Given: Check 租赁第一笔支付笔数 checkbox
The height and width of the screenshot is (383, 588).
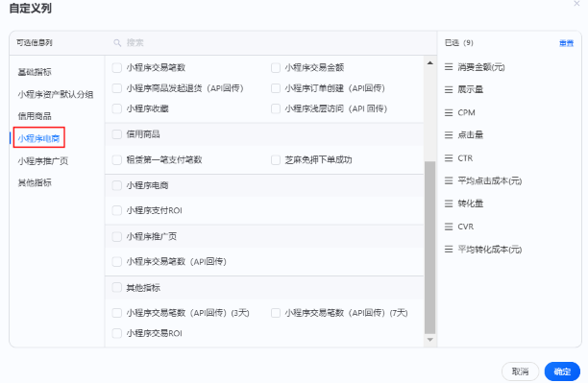Looking at the screenshot, I should pyautogui.click(x=117, y=160).
